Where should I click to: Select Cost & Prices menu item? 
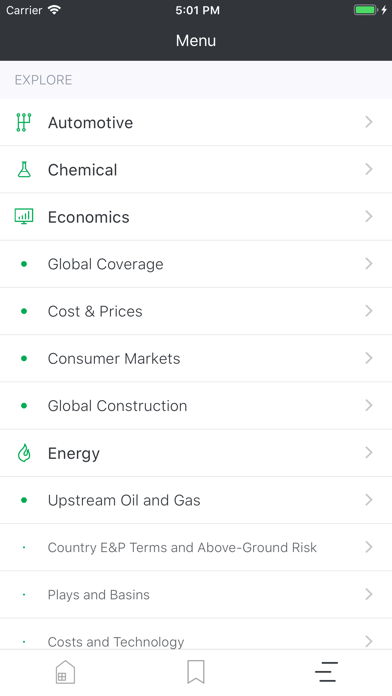pos(196,311)
